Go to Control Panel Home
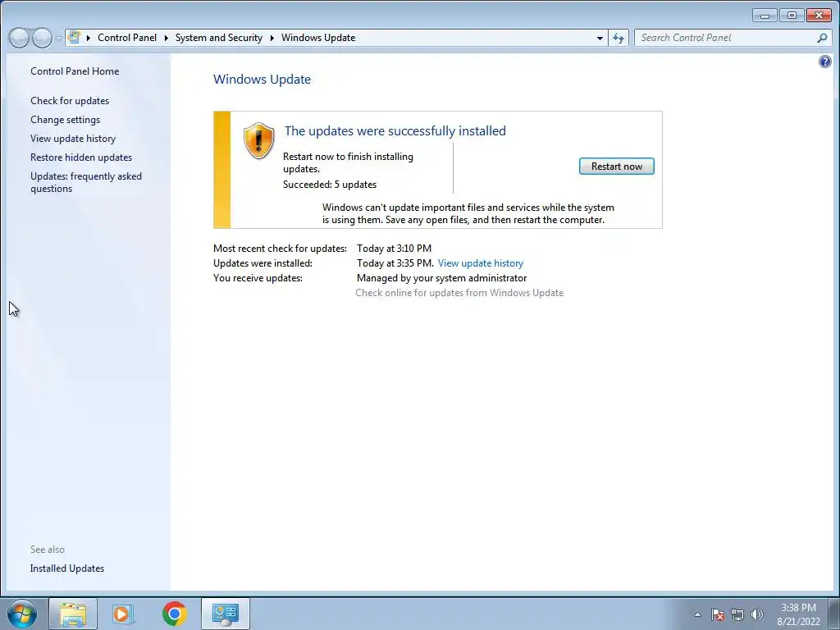This screenshot has height=630, width=840. coord(75,71)
